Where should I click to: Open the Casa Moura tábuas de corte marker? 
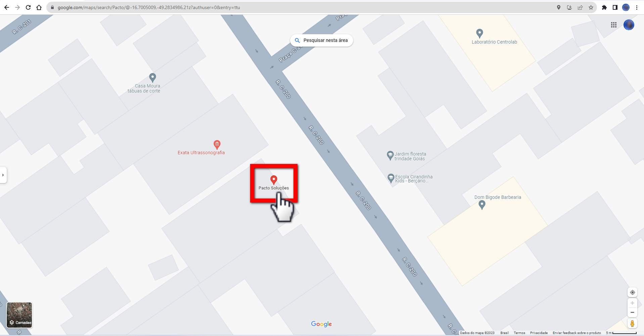[x=152, y=78]
